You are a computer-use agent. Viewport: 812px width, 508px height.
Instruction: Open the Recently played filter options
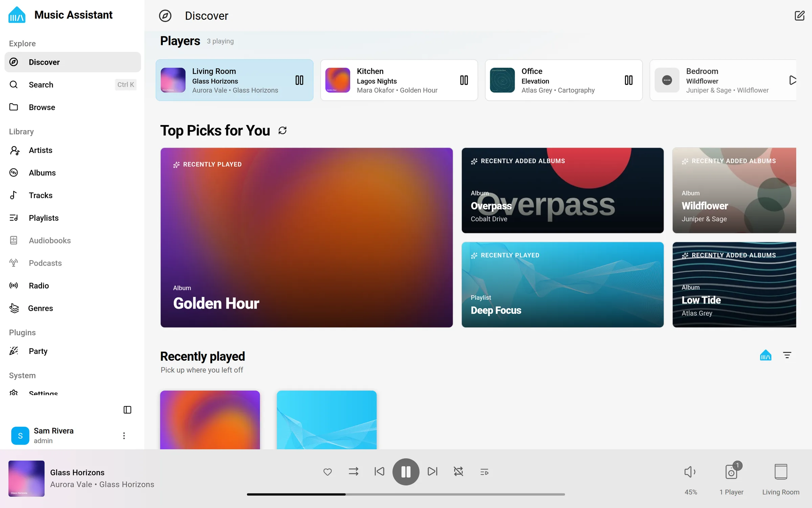point(787,355)
